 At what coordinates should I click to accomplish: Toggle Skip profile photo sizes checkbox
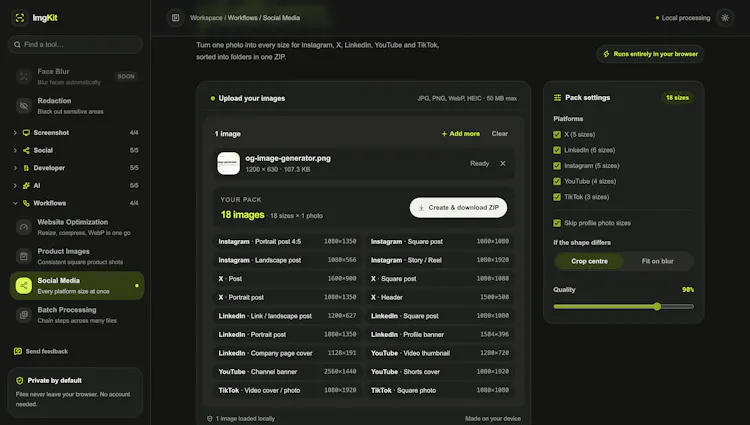click(x=557, y=223)
